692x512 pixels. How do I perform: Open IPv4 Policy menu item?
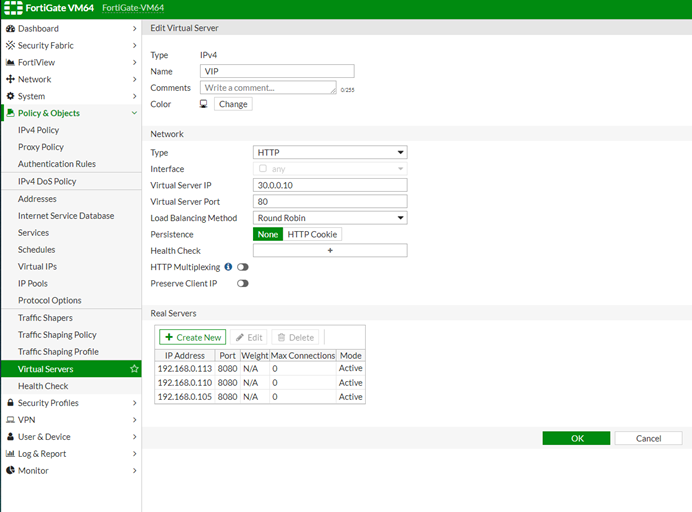[x=38, y=130]
